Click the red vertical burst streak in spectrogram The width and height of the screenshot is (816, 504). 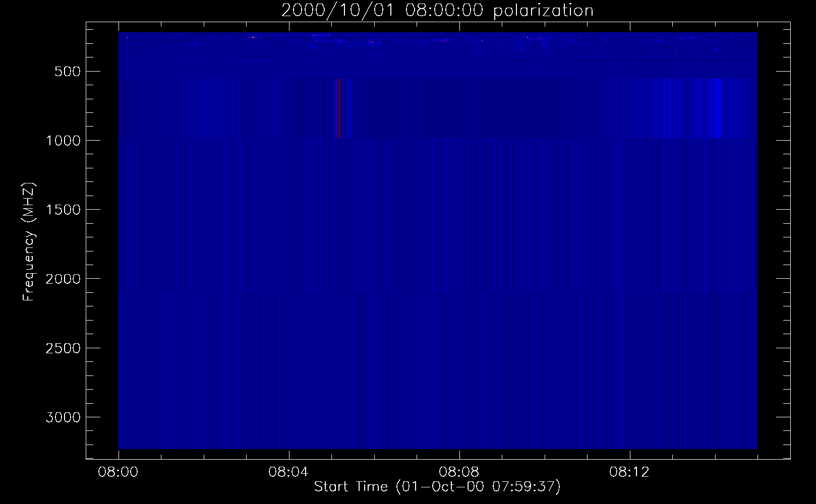point(338,108)
